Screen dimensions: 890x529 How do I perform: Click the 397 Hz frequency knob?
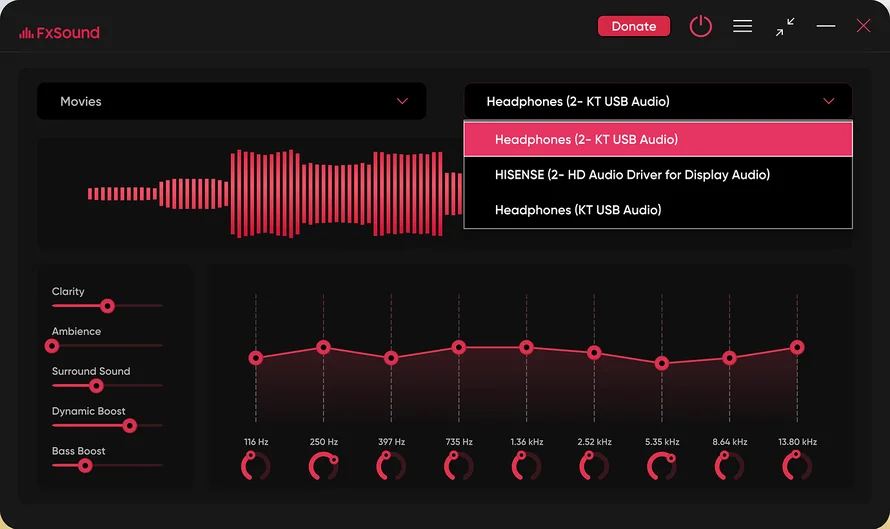(x=391, y=466)
